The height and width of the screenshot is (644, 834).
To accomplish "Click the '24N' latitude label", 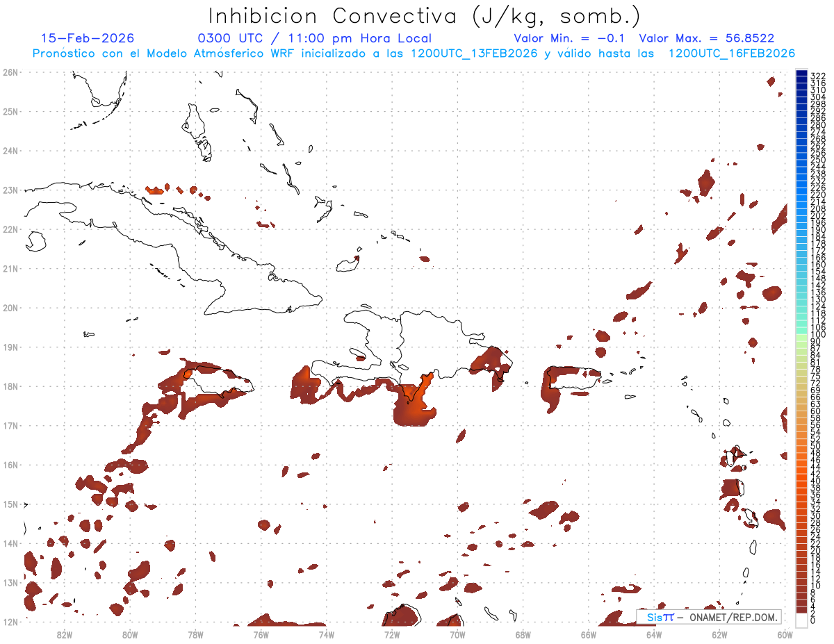I will [10, 151].
